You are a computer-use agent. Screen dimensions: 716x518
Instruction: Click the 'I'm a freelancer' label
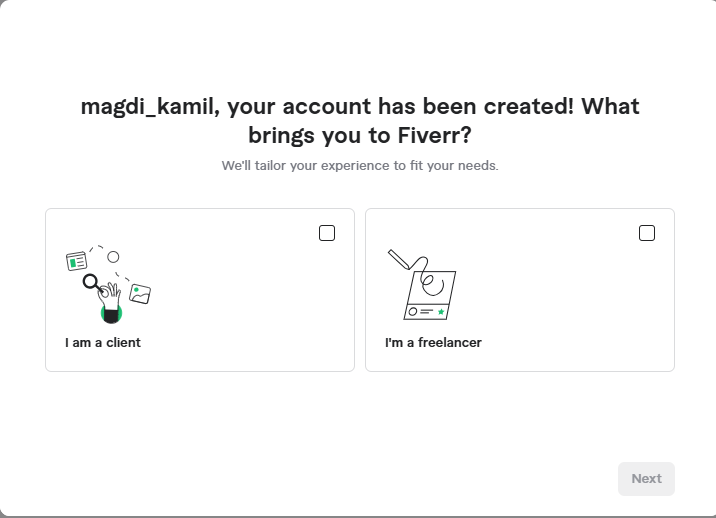tap(433, 343)
